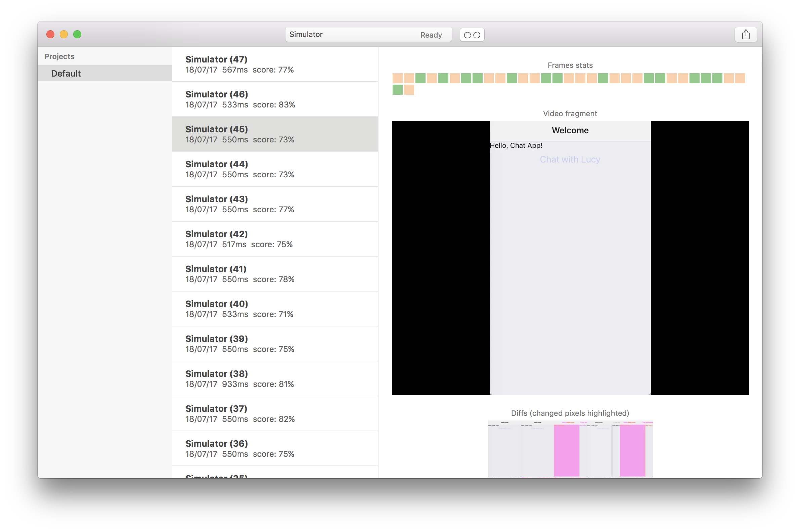The image size is (800, 532).
Task: Click last orange square in second stats row
Action: pyautogui.click(x=409, y=90)
